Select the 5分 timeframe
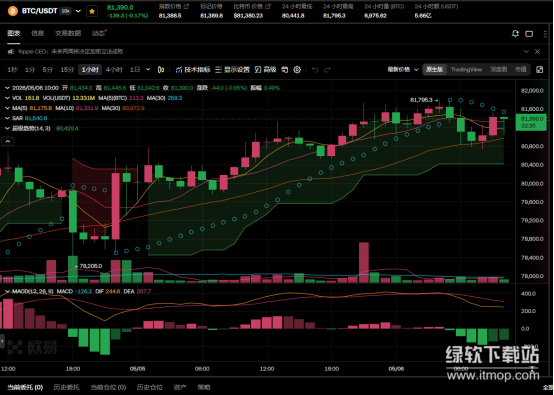Viewport: 554px width, 395px height. (x=48, y=70)
